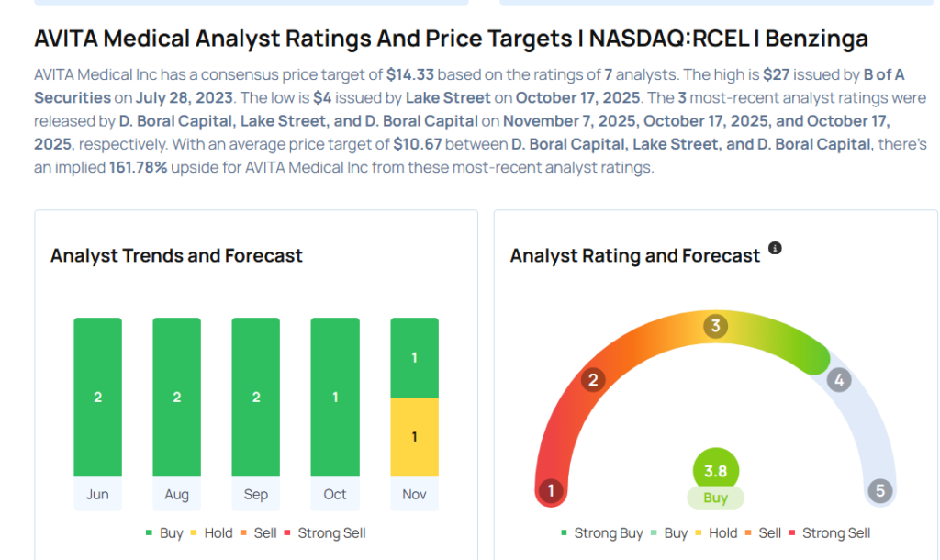Viewport: 940px width, 560px height.
Task: Click the green Buy segment of November bar
Action: (x=414, y=357)
